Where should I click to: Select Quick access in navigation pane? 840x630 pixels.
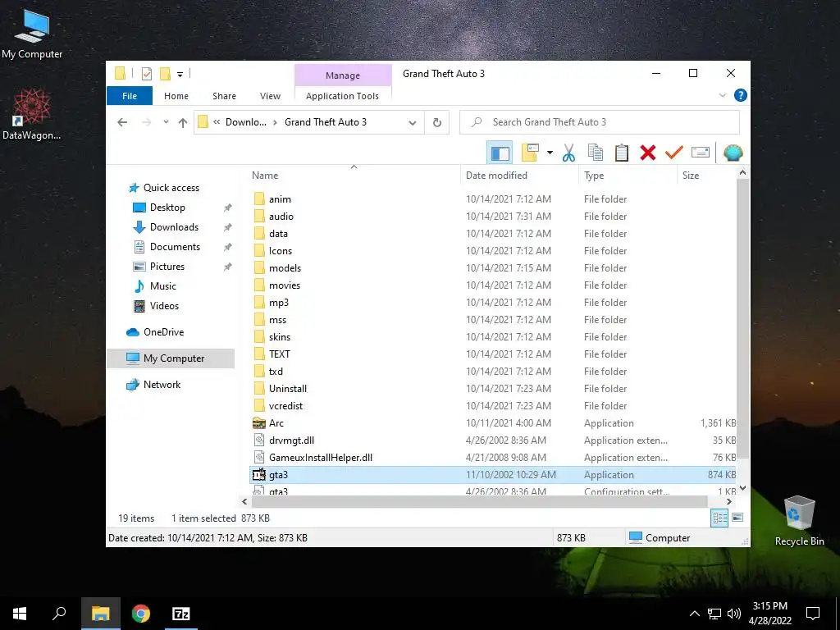tap(171, 188)
